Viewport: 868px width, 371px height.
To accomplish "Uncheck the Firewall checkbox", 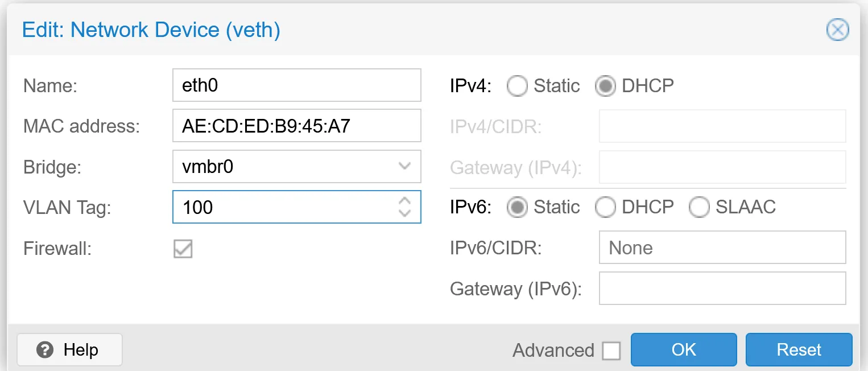I will point(183,249).
